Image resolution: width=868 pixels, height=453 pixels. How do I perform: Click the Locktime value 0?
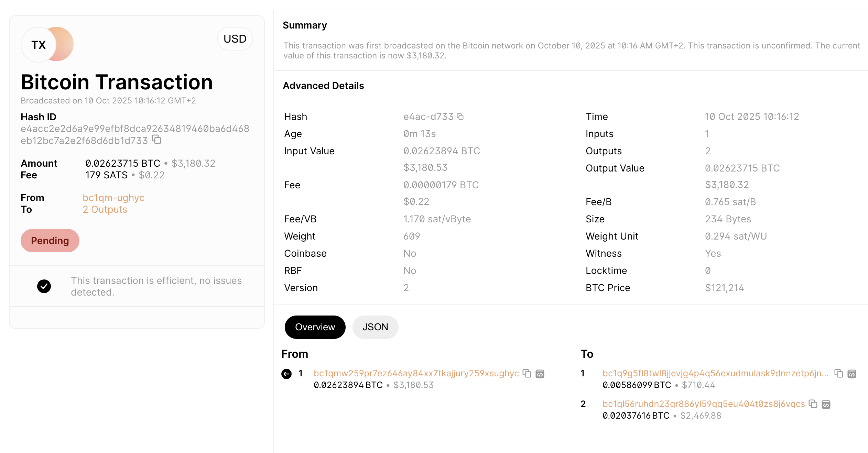click(x=708, y=270)
